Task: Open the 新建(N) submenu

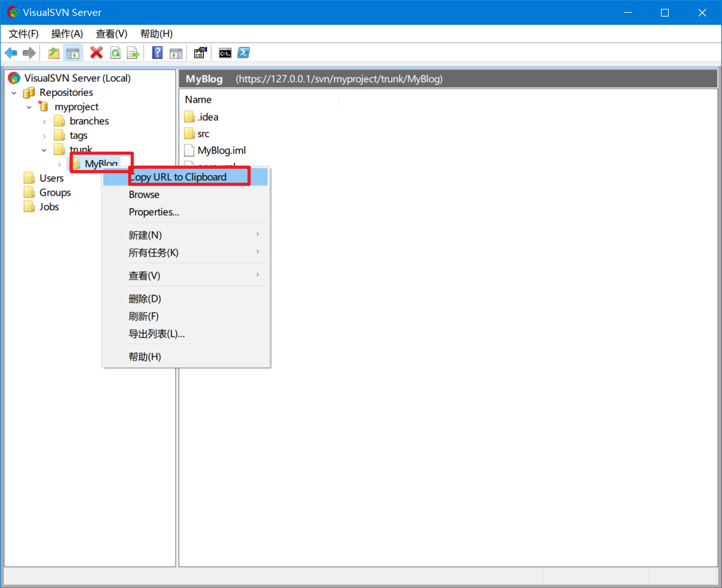Action: (185, 236)
